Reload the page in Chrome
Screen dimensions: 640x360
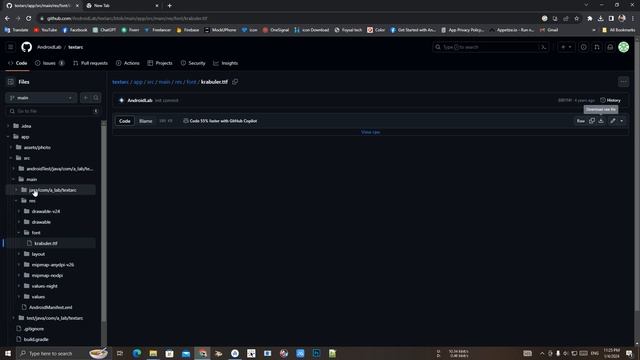point(29,18)
